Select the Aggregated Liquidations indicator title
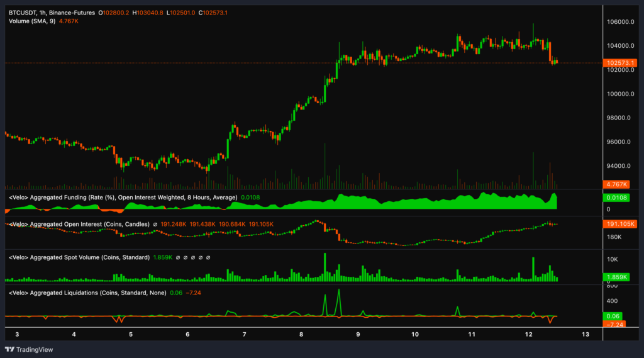The width and height of the screenshot is (644, 358). [x=87, y=293]
